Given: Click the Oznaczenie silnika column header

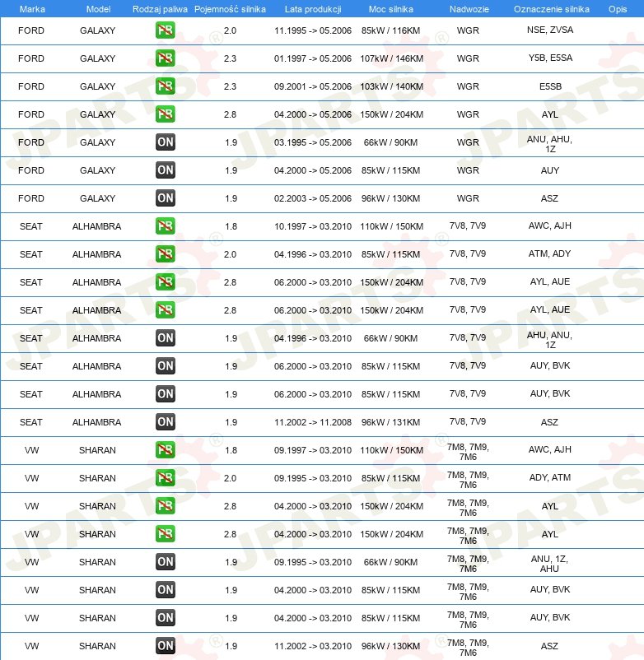Looking at the screenshot, I should (x=551, y=9).
